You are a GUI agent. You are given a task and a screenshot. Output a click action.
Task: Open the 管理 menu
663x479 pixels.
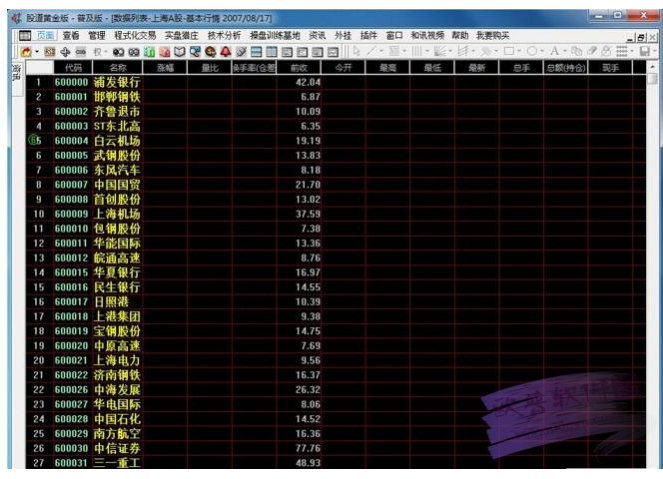pos(97,36)
